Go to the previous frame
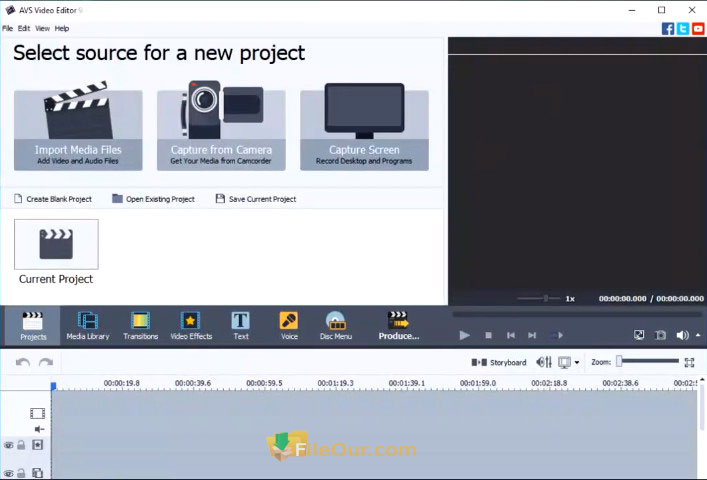The height and width of the screenshot is (480, 707). (511, 335)
